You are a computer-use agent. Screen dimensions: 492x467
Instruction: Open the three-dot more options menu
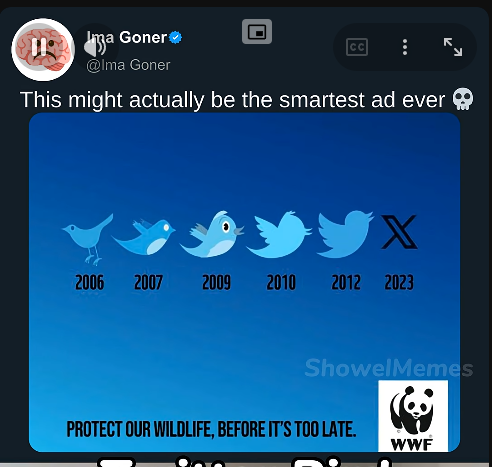click(x=405, y=47)
